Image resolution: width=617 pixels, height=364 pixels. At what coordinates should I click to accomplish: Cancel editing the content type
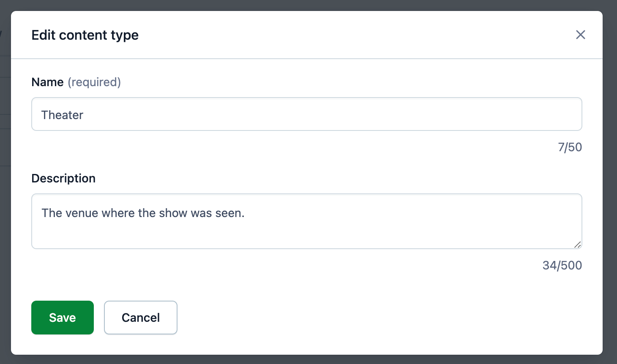[140, 317]
